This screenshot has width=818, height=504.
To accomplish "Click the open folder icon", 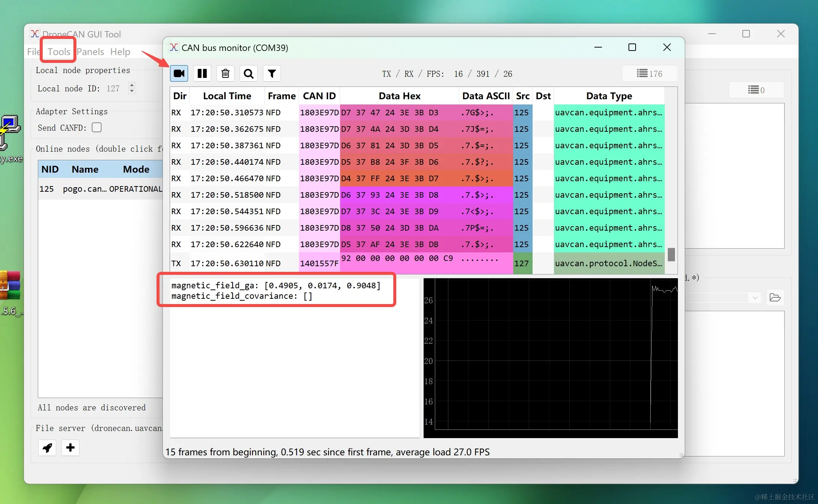I will (x=775, y=298).
